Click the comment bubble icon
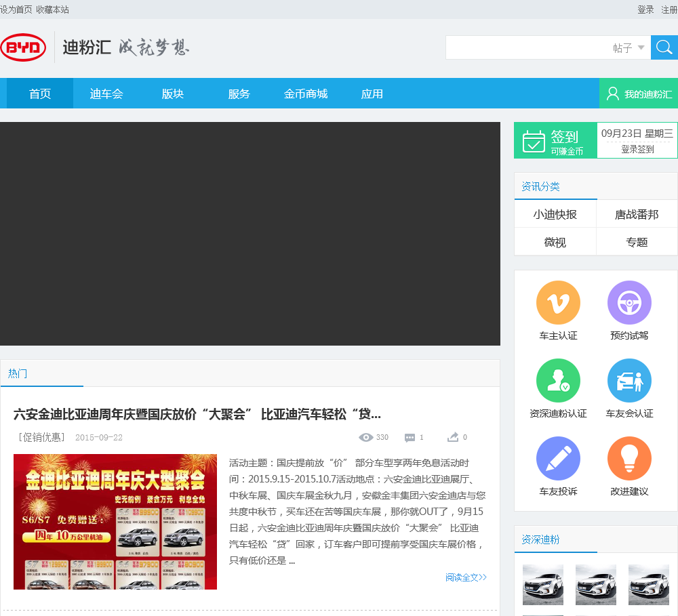 [x=410, y=438]
